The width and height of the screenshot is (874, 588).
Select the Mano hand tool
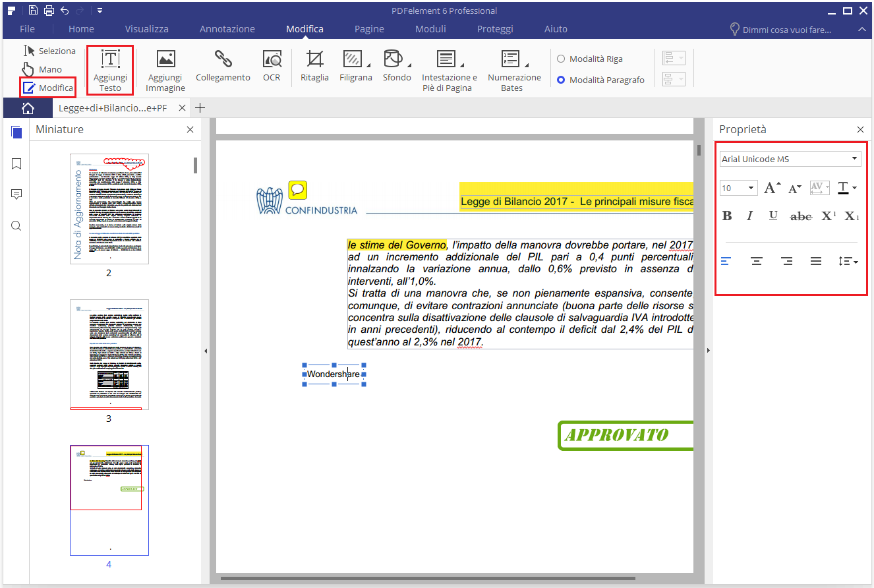click(x=43, y=69)
